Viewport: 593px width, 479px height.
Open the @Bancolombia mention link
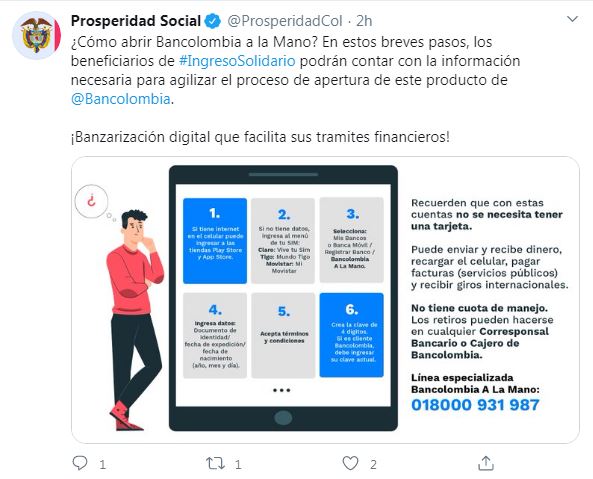click(x=121, y=99)
